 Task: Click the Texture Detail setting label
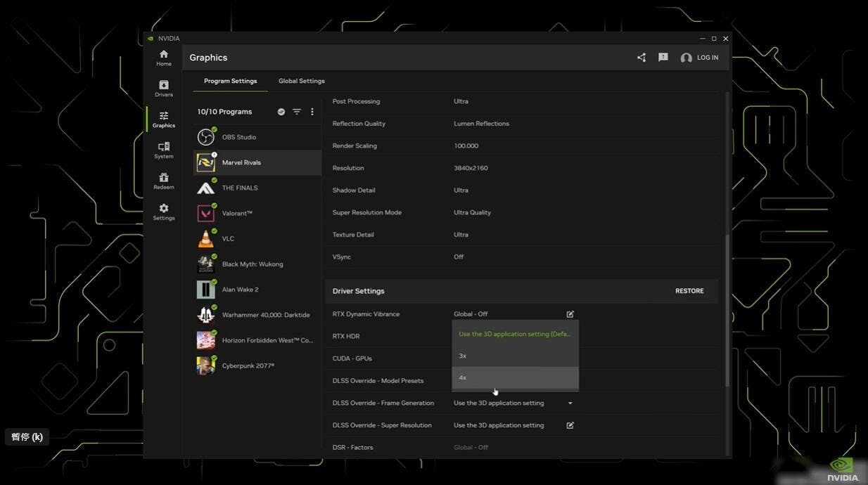[353, 235]
